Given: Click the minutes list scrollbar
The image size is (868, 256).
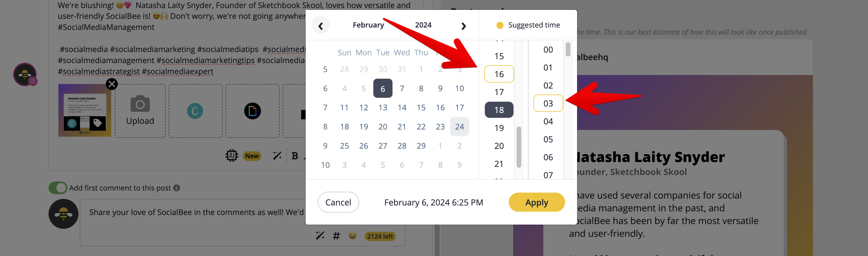Looking at the screenshot, I should pos(568,49).
